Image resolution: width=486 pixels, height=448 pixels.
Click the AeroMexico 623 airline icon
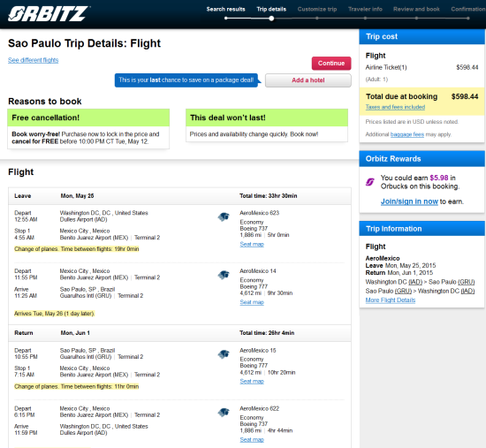click(224, 216)
